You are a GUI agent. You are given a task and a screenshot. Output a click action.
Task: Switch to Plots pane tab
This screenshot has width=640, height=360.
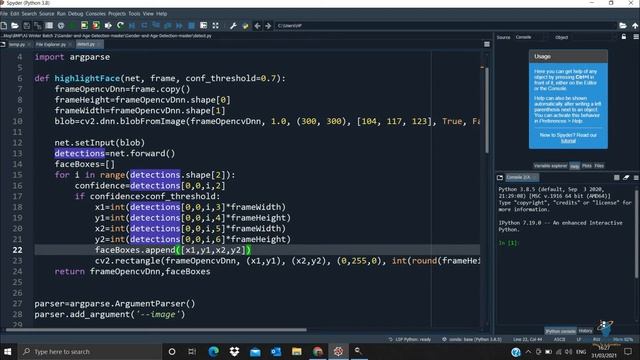[x=587, y=166]
